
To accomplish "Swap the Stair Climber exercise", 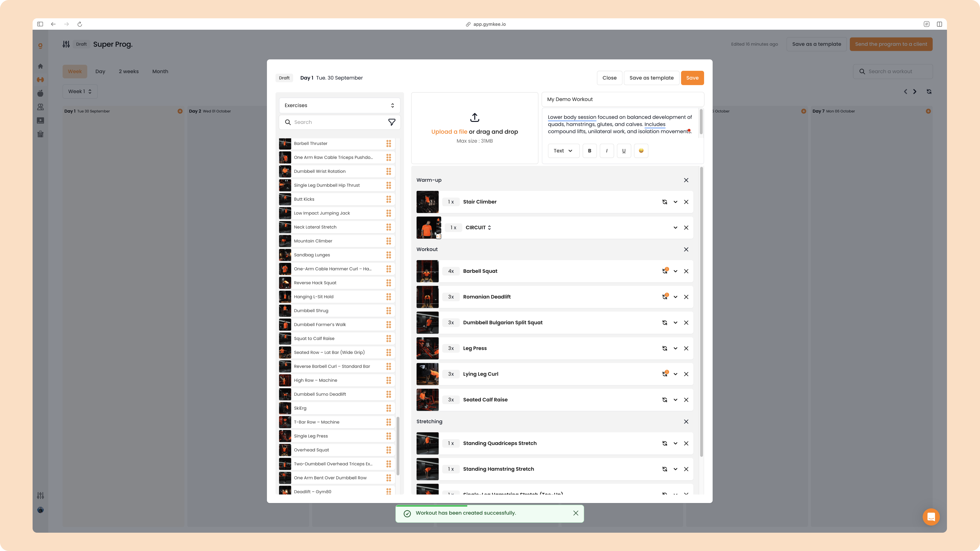I will coord(665,202).
